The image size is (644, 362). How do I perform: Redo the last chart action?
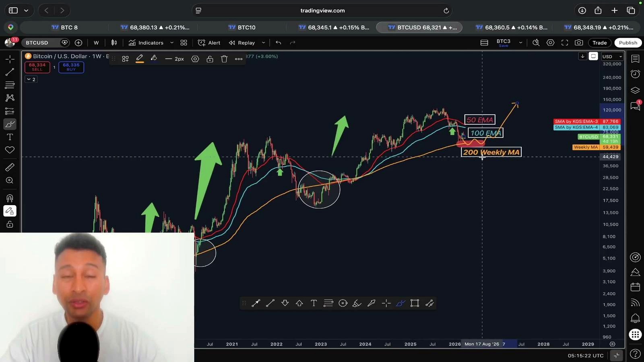coord(293,43)
